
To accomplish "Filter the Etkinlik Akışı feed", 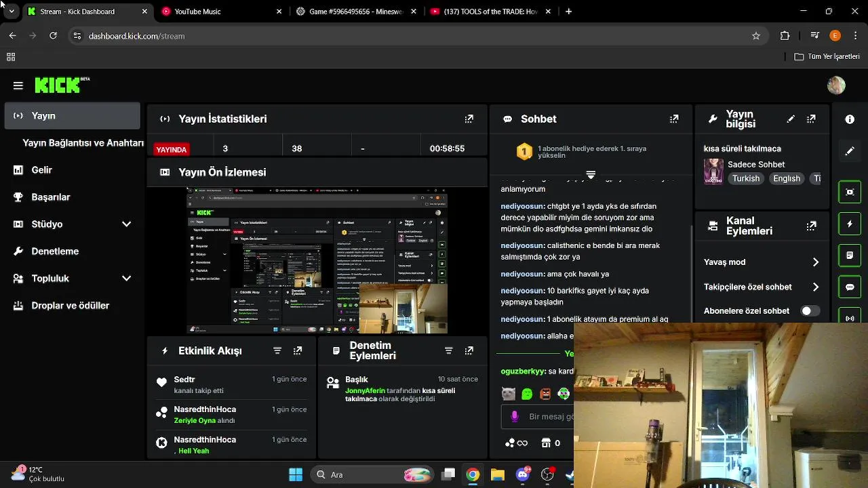I will click(277, 350).
